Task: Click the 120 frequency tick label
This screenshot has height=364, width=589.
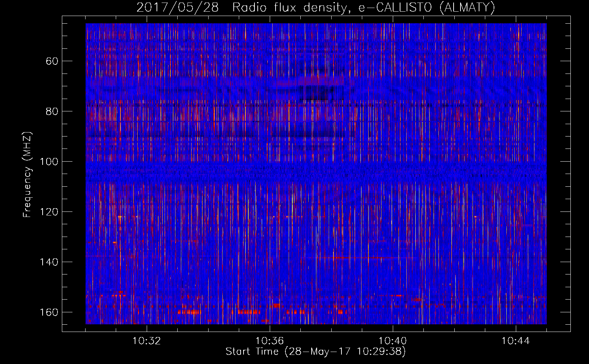Action: 49,212
